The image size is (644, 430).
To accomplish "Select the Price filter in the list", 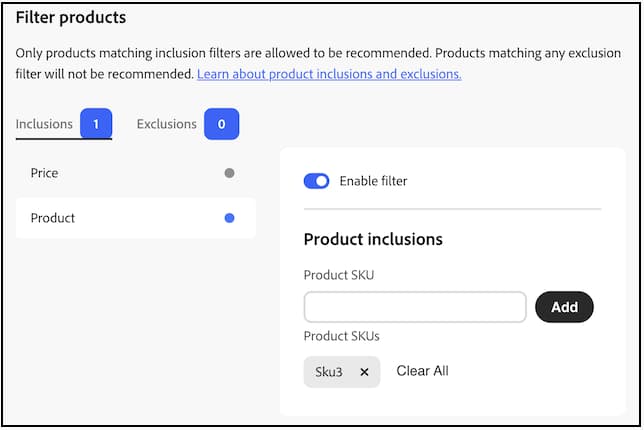I will [45, 173].
